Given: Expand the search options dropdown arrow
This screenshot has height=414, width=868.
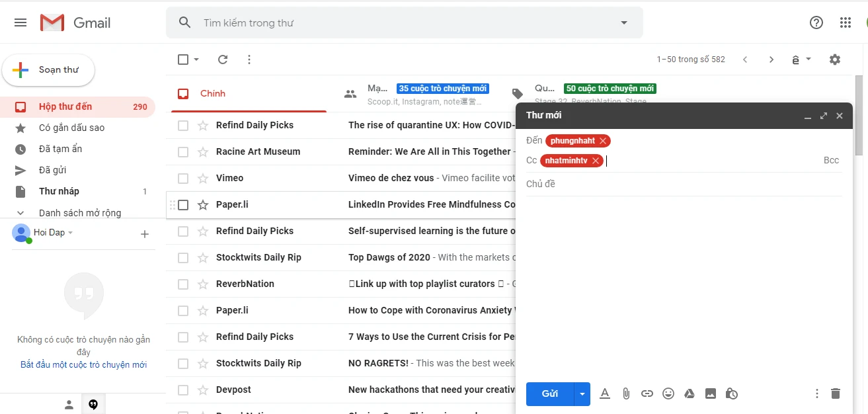Looking at the screenshot, I should pyautogui.click(x=623, y=22).
